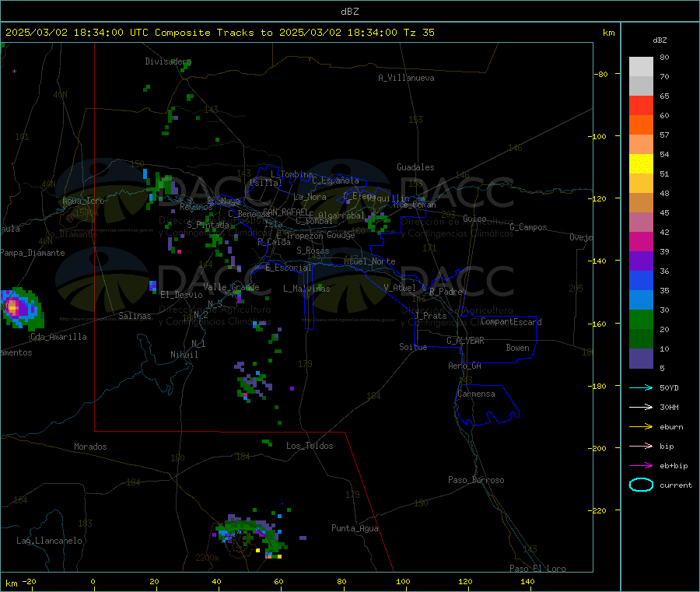700x592 pixels.
Task: Click the pink bip arrow legend icon
Action: tap(641, 446)
